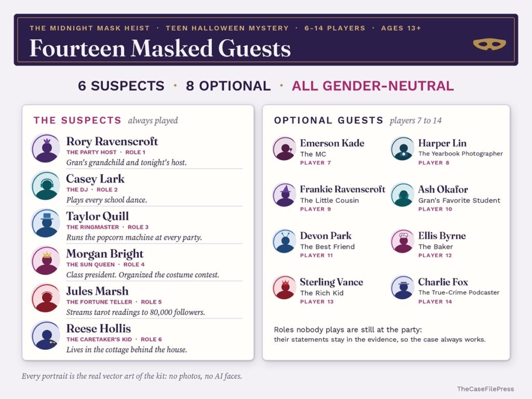This screenshot has width=532, height=399.
Task: Click TheCaseFilePress credit text
Action: click(x=486, y=389)
